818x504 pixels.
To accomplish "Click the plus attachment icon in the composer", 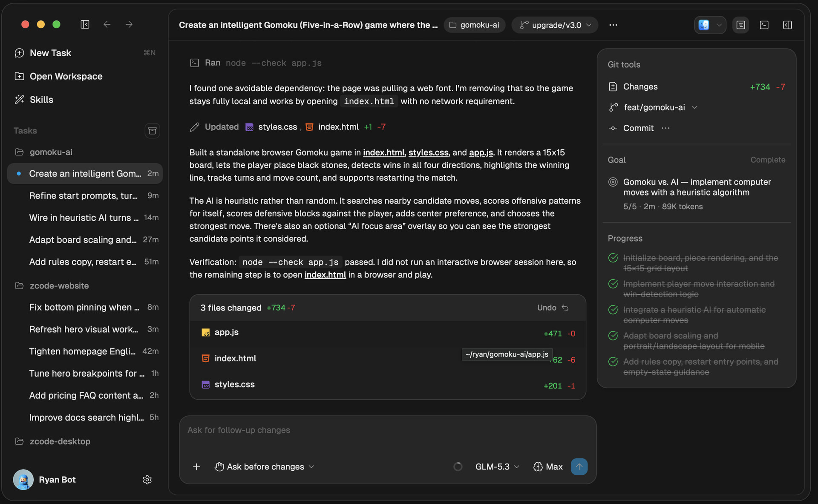I will point(196,467).
